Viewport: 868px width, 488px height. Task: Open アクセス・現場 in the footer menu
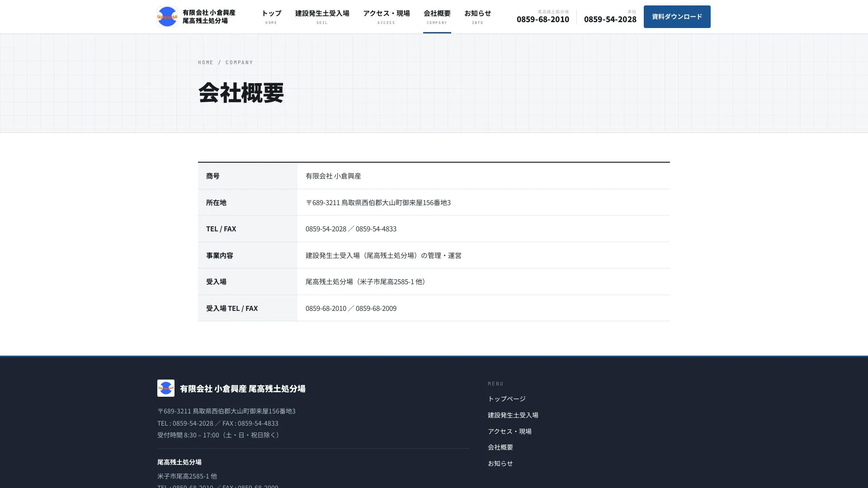point(509,431)
